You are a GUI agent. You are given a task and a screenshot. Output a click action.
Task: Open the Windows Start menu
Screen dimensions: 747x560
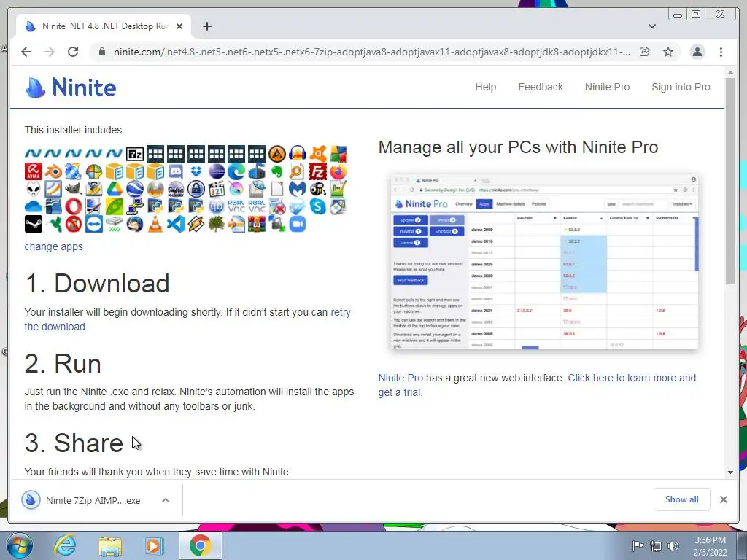[19, 545]
